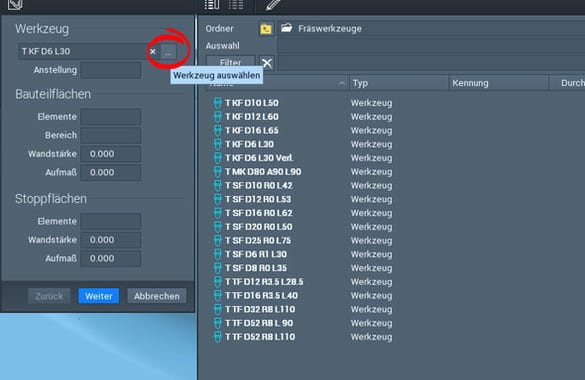Click the Anstellung input field
585x380 pixels.
click(110, 70)
